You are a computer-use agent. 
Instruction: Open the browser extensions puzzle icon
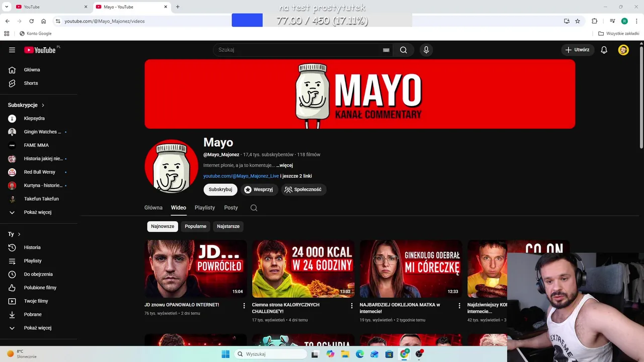coord(595,21)
